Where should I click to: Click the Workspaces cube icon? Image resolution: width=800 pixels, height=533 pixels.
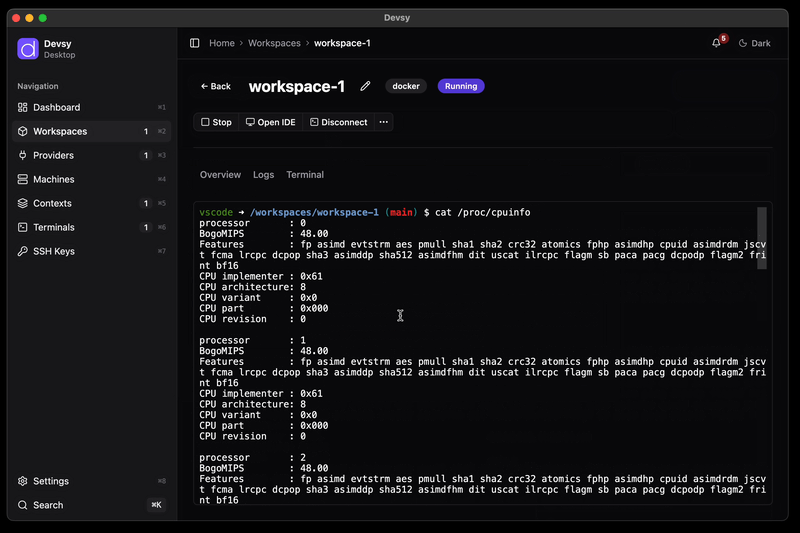[22, 131]
